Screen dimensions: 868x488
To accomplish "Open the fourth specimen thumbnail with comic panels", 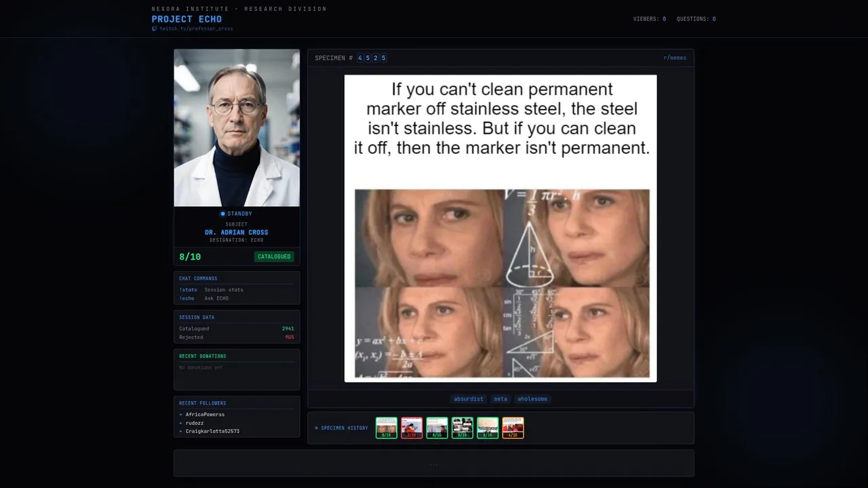I will 462,428.
